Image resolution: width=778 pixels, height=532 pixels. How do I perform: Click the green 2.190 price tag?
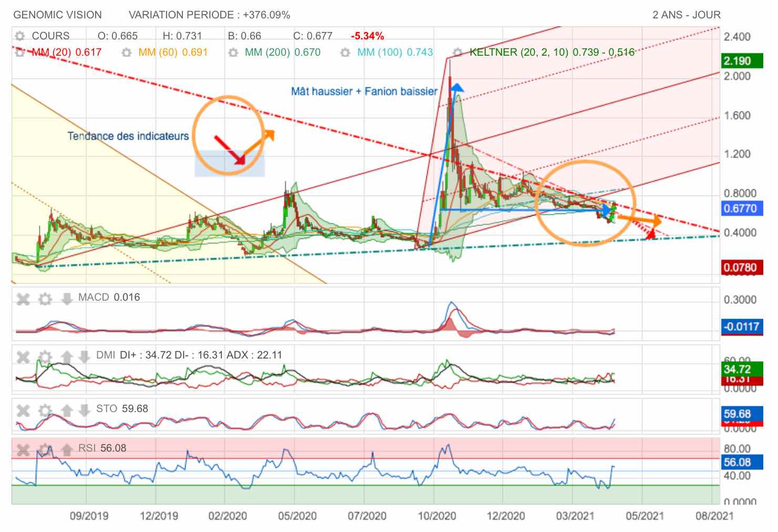coord(742,61)
